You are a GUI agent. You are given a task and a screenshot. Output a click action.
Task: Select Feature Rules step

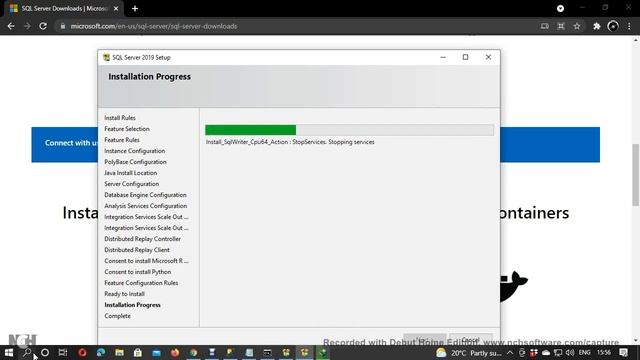(x=122, y=140)
